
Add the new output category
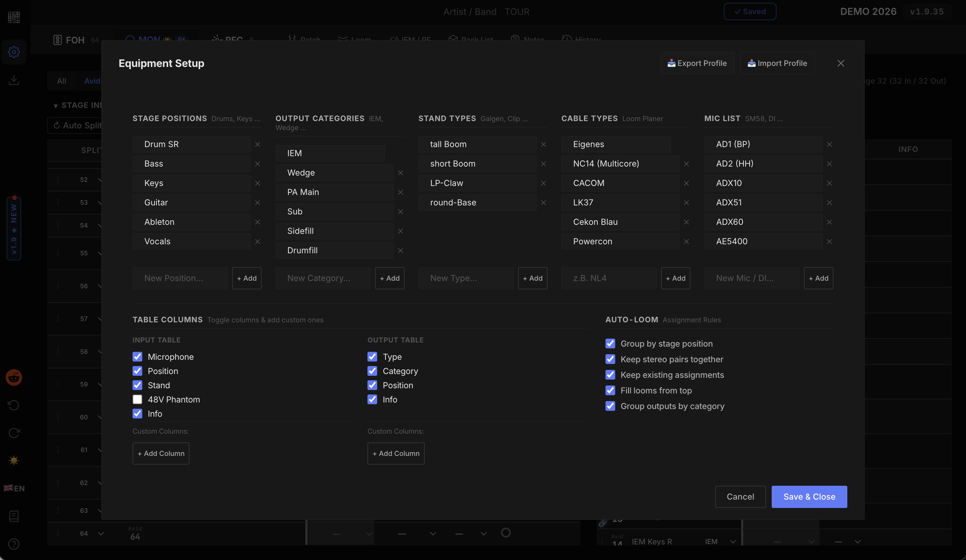pos(390,278)
